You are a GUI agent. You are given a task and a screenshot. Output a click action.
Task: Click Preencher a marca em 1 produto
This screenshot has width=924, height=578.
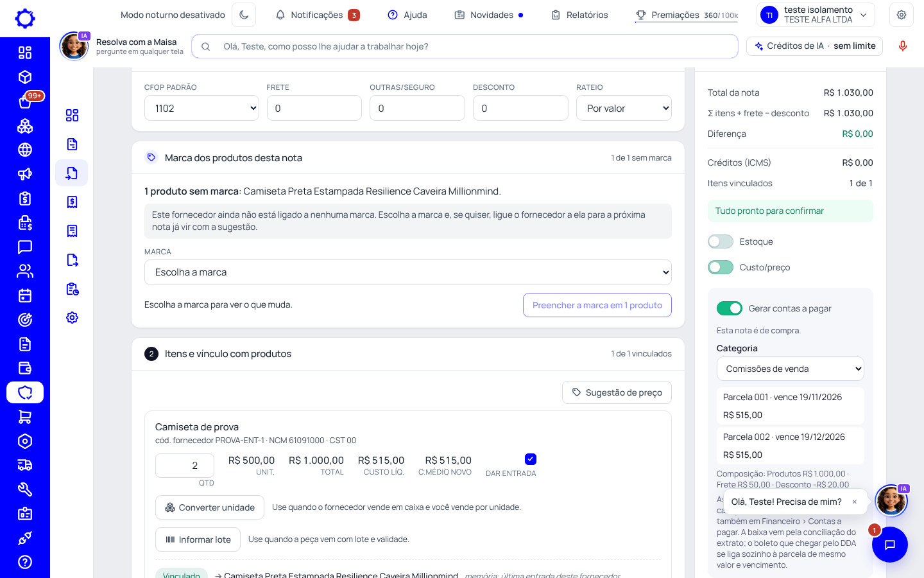pyautogui.click(x=597, y=305)
